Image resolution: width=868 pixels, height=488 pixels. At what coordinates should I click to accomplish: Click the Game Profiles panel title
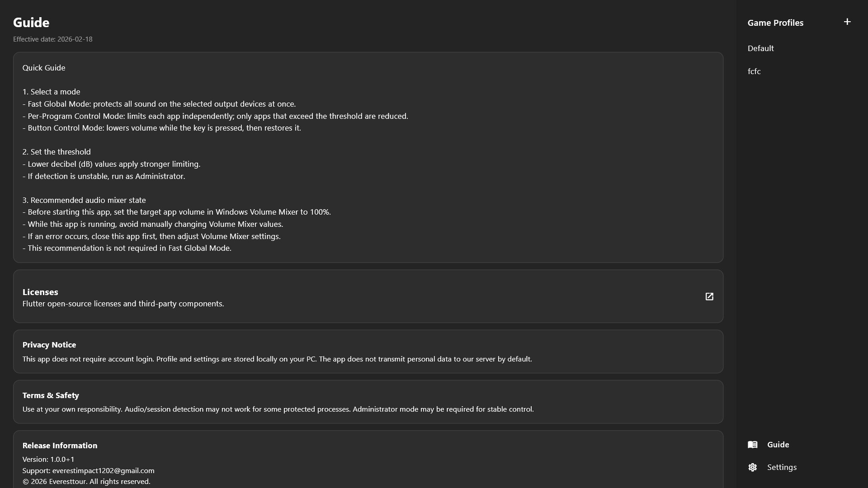pos(775,23)
